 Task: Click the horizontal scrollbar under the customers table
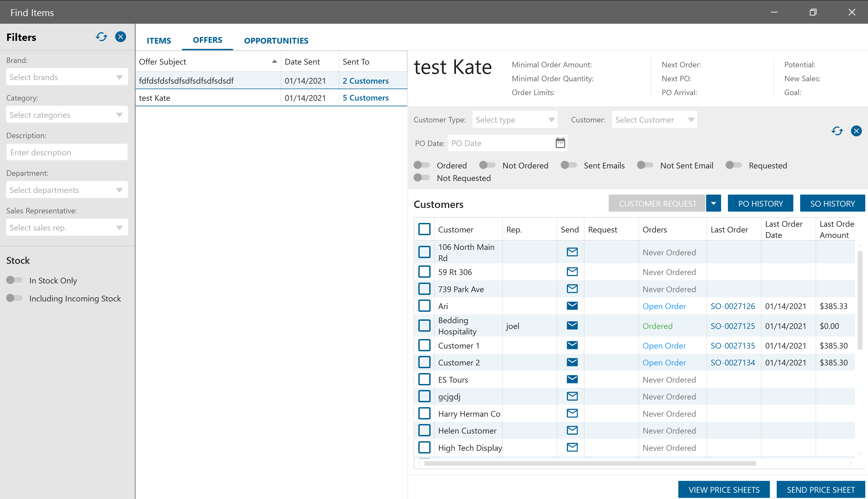589,463
